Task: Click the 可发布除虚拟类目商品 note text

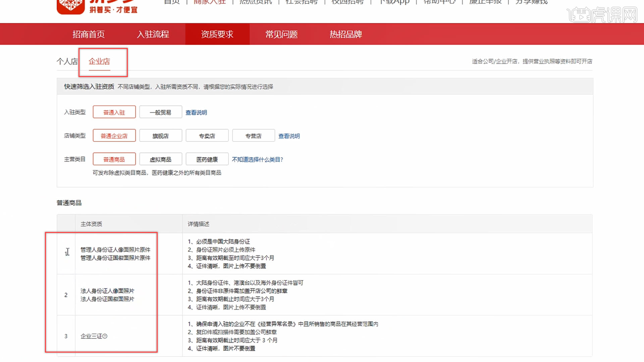Action: tap(157, 173)
